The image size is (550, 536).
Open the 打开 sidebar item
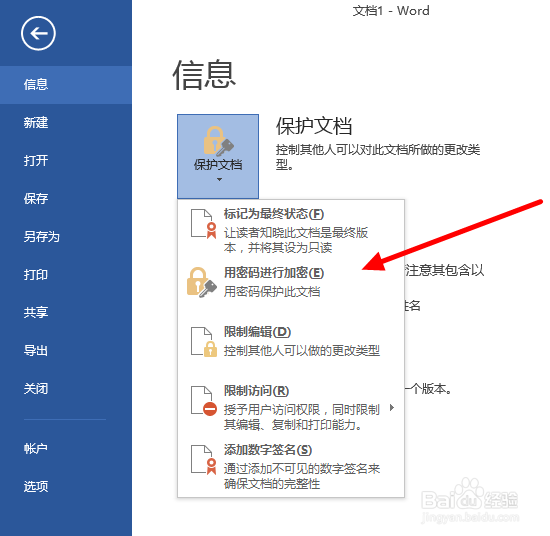pyautogui.click(x=66, y=161)
